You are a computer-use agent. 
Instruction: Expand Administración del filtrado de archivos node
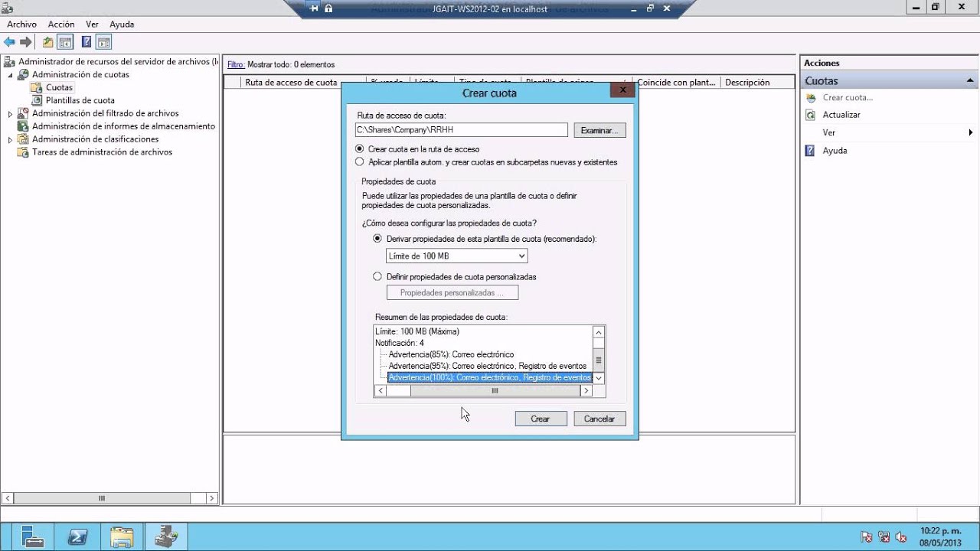[x=11, y=114]
